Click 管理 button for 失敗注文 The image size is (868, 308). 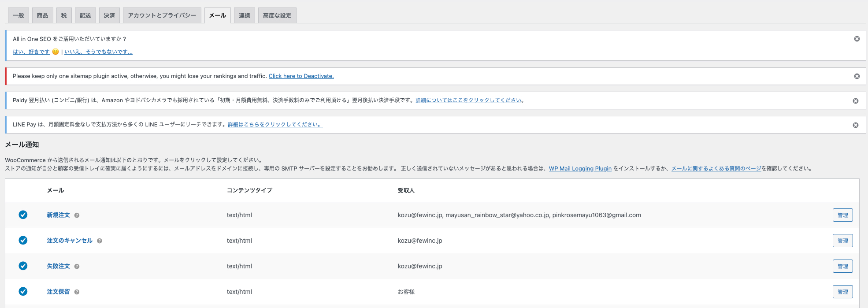842,266
